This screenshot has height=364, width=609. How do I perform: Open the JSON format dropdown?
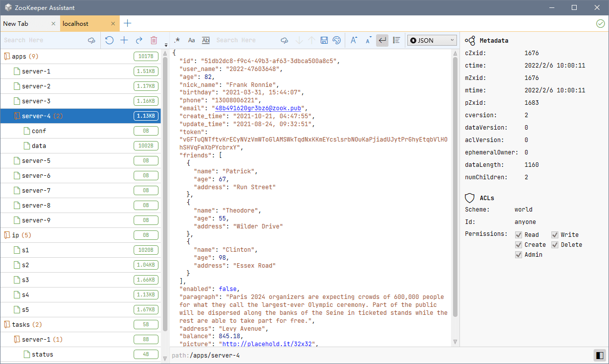coord(432,40)
